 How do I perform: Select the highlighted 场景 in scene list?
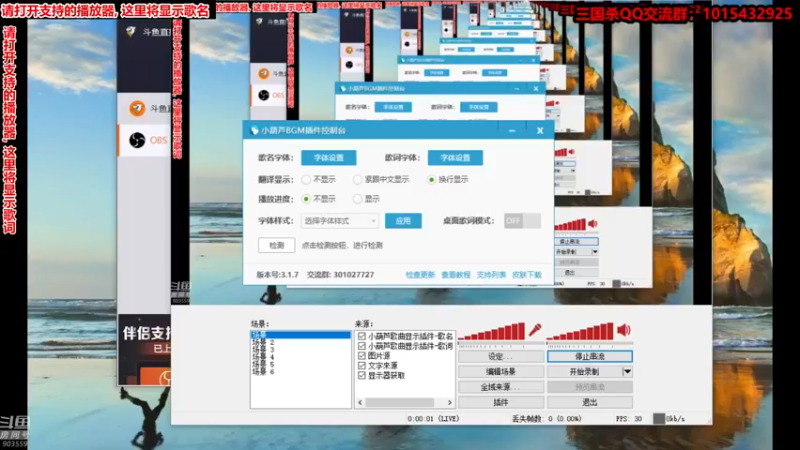pos(301,335)
